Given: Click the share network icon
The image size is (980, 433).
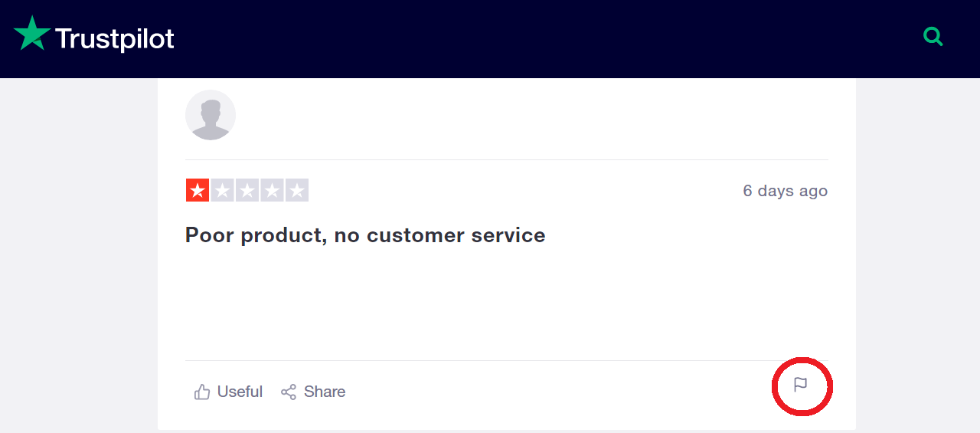Looking at the screenshot, I should (x=289, y=392).
